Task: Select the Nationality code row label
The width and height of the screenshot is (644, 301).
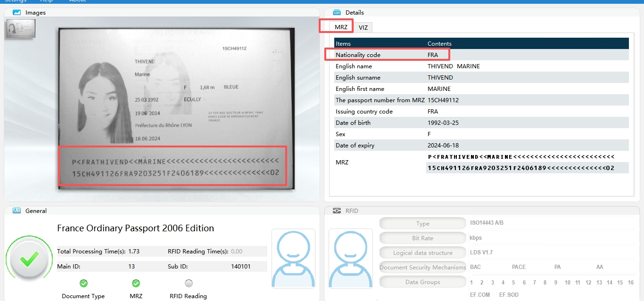Action: (x=358, y=55)
